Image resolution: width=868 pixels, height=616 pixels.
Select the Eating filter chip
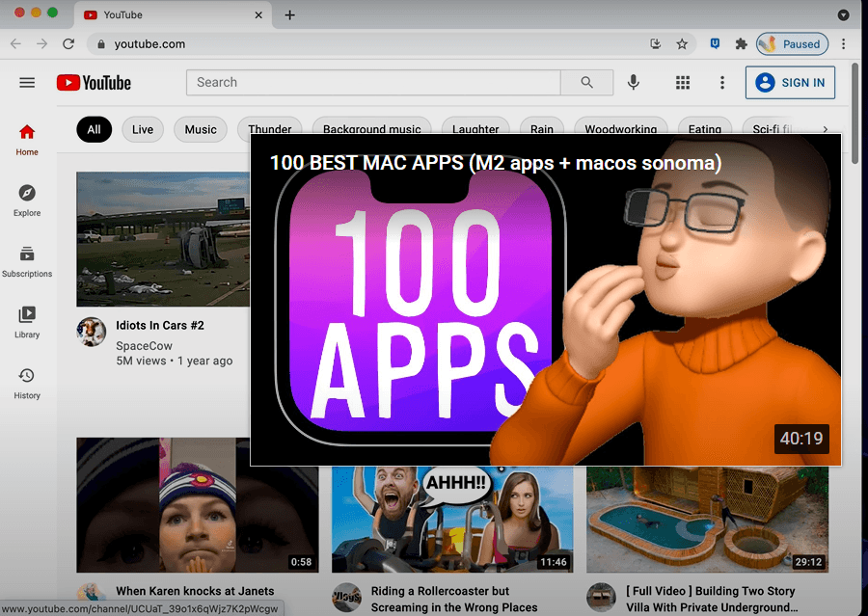click(705, 126)
